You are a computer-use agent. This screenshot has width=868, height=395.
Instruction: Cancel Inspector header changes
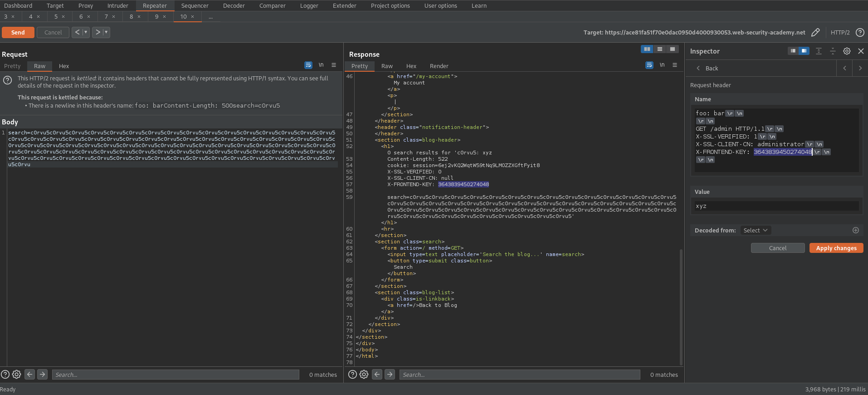778,248
